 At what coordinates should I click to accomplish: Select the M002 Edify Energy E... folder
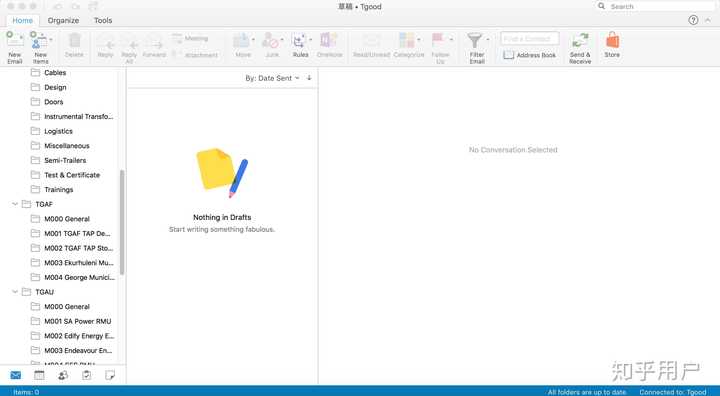[x=79, y=336]
